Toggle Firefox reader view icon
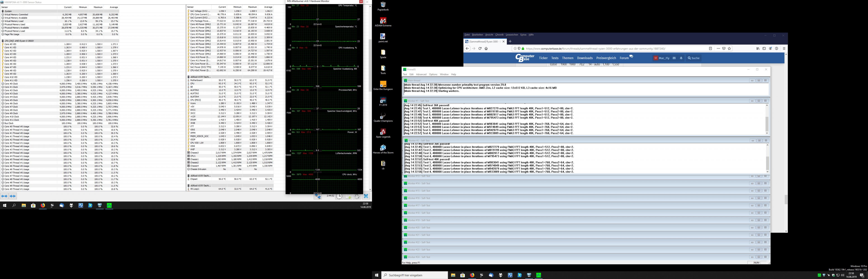868x279 pixels. tap(710, 49)
